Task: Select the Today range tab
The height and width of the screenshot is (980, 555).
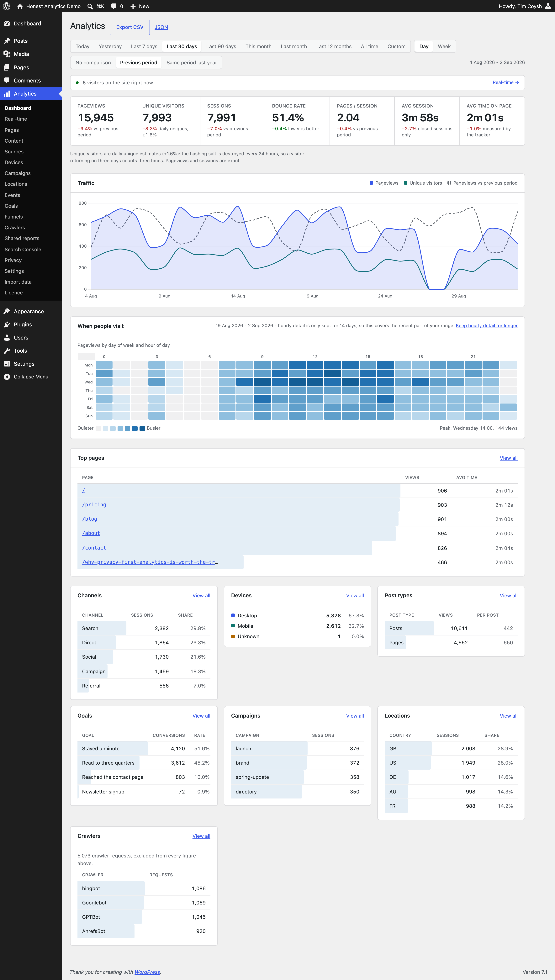Action: [82, 46]
